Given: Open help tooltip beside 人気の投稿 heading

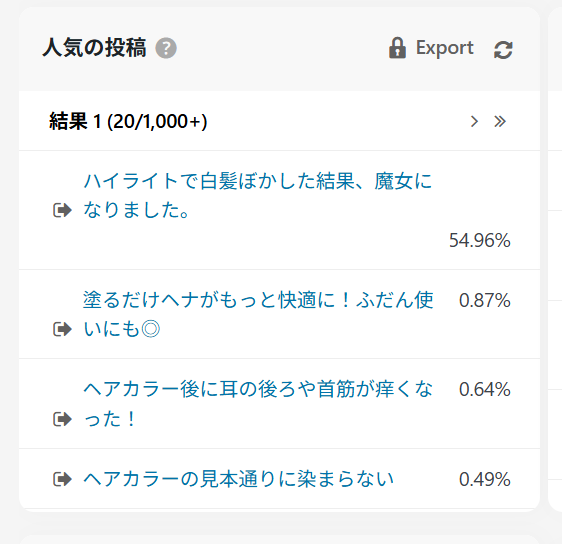Looking at the screenshot, I should pyautogui.click(x=166, y=48).
